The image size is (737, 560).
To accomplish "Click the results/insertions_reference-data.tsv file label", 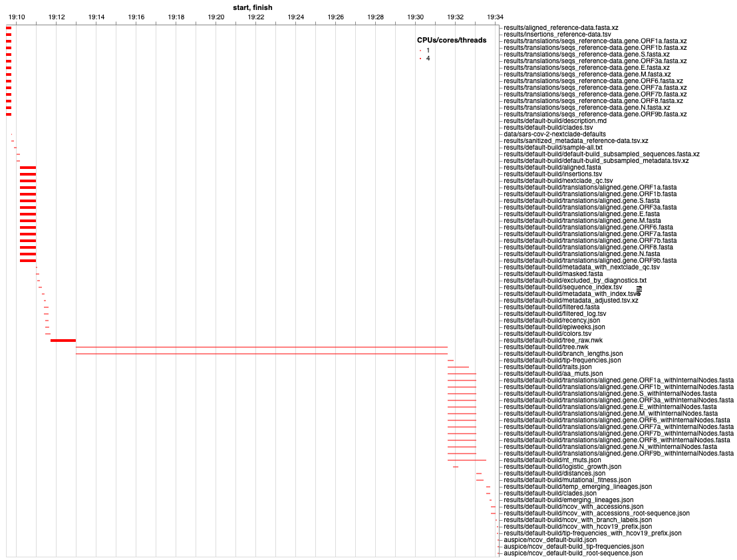I will coord(557,35).
